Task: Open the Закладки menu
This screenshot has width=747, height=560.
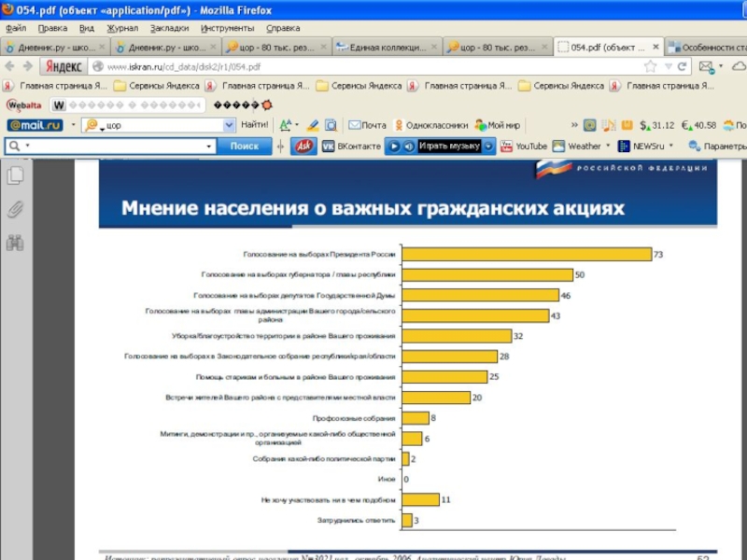Action: coord(169,28)
